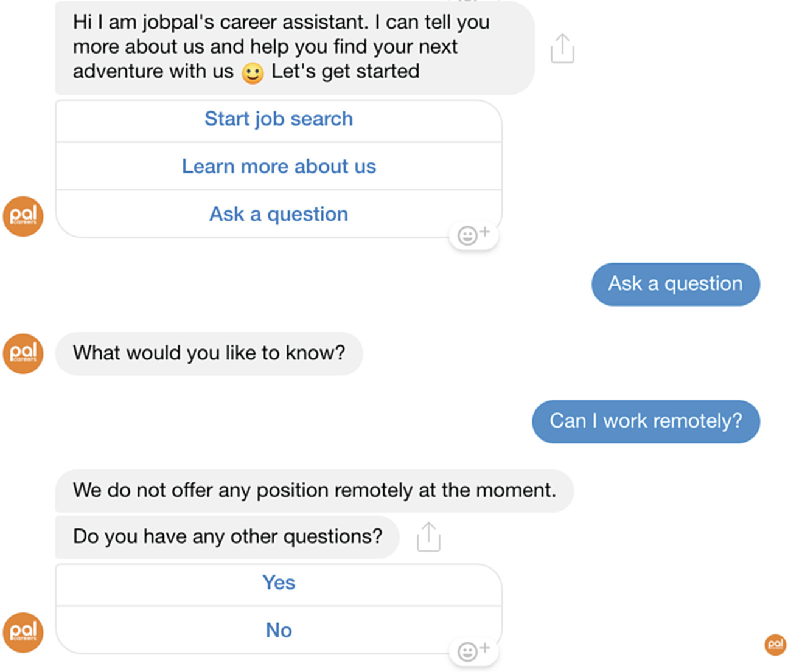Select the sent "Can I work remotely?" bubble
The height and width of the screenshot is (672, 788).
tap(646, 421)
